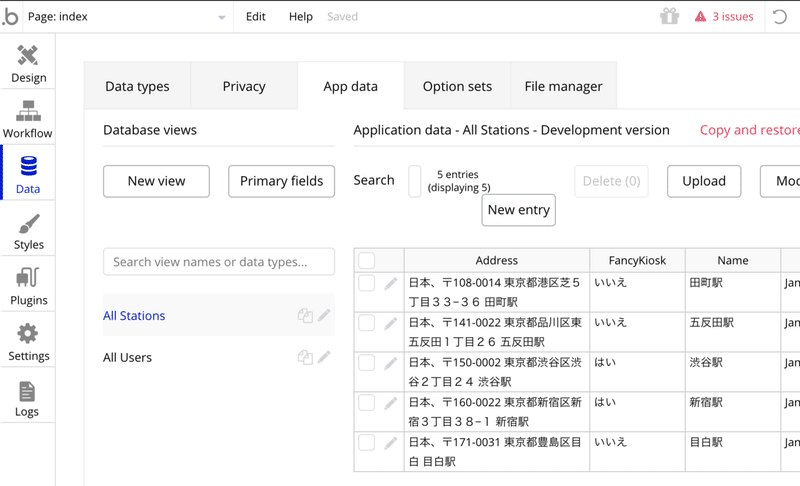Open the File manager tab

click(563, 86)
